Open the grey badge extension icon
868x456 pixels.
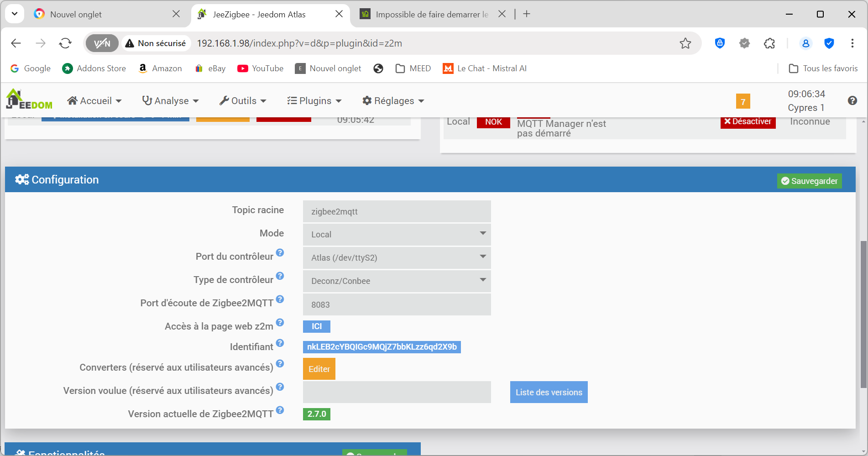[x=745, y=43]
